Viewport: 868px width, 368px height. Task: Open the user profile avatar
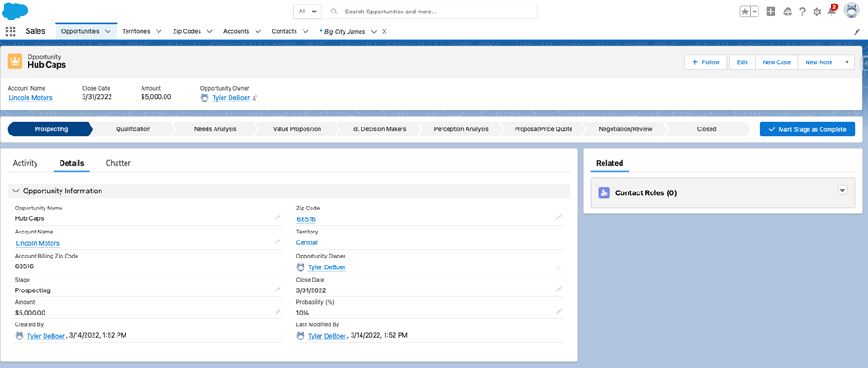[851, 11]
